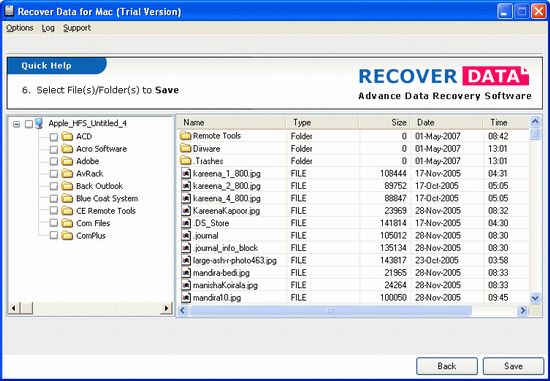
Task: Click the Back button
Action: click(447, 366)
